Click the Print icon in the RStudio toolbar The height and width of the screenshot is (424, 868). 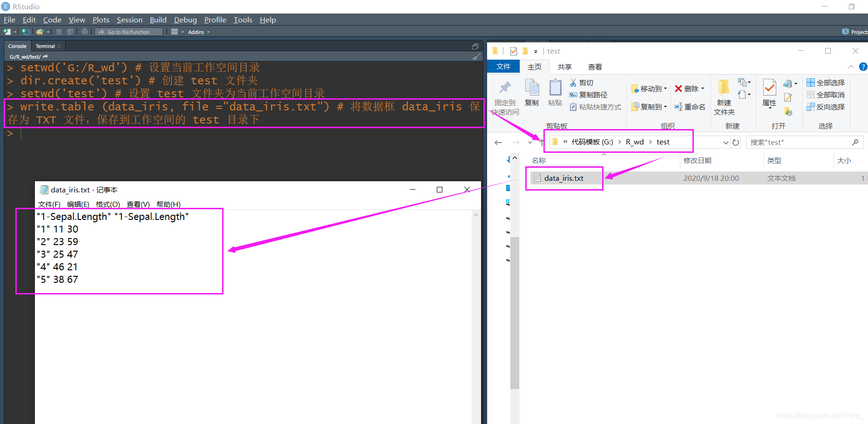click(x=85, y=32)
